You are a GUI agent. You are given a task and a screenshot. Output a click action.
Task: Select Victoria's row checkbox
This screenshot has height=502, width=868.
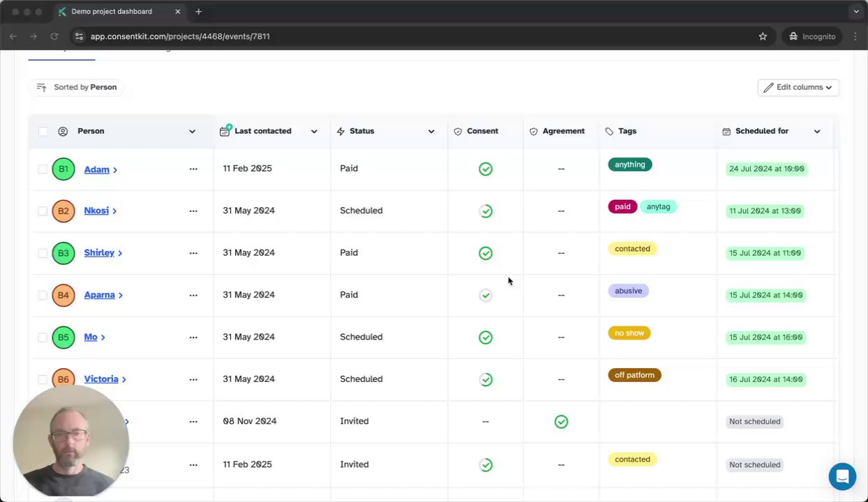coord(43,379)
